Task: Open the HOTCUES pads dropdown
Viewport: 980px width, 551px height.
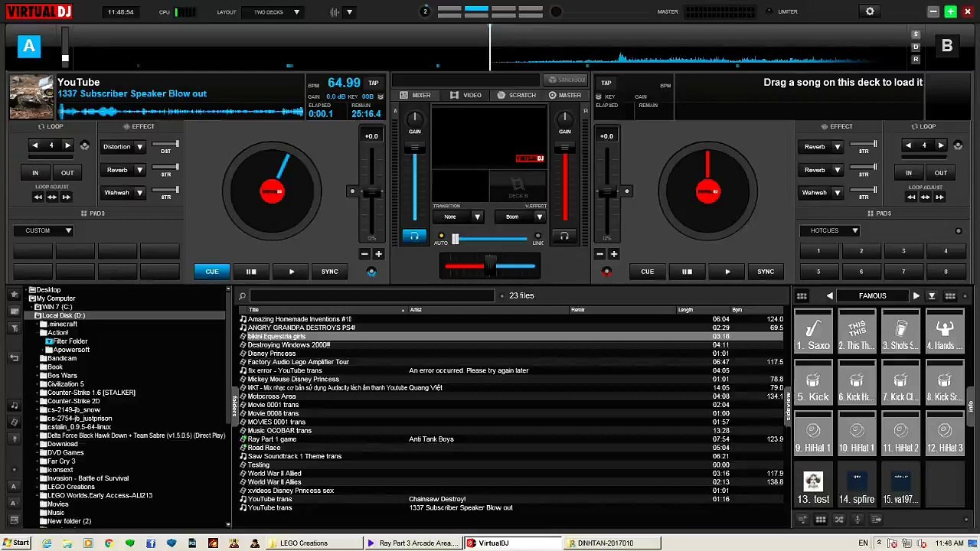Action: [x=830, y=230]
